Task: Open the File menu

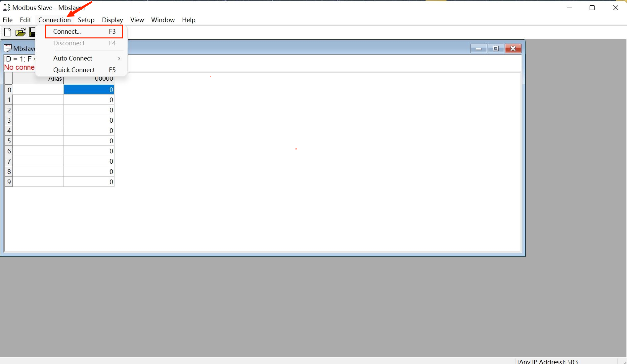Action: 8,20
